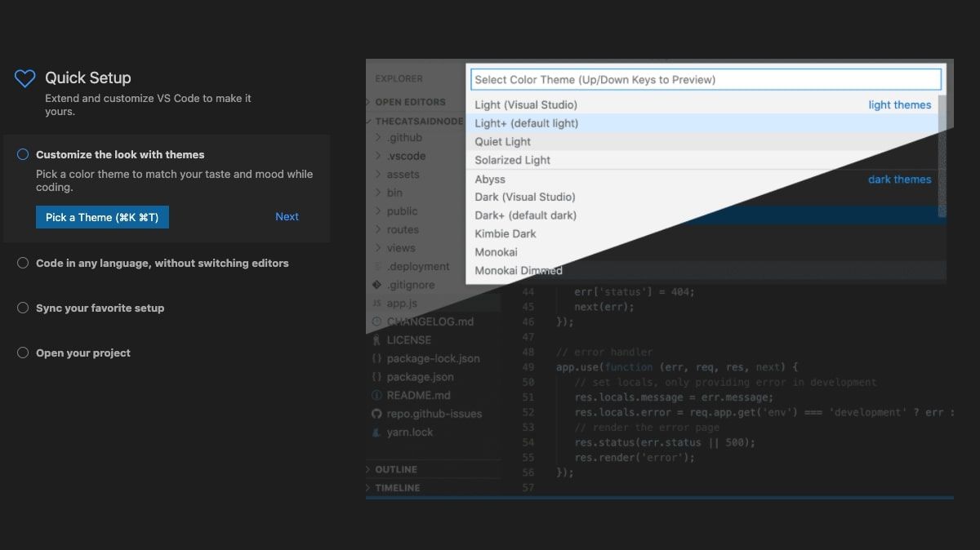
Task: Click the repo.github-issues GitHub icon
Action: pyautogui.click(x=376, y=414)
